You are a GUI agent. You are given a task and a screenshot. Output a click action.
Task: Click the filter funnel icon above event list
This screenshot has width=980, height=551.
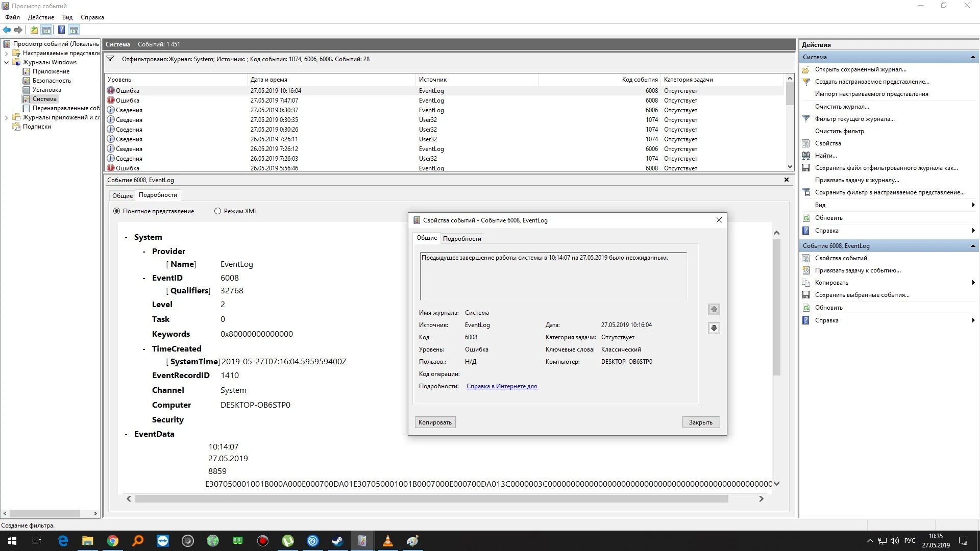click(110, 59)
